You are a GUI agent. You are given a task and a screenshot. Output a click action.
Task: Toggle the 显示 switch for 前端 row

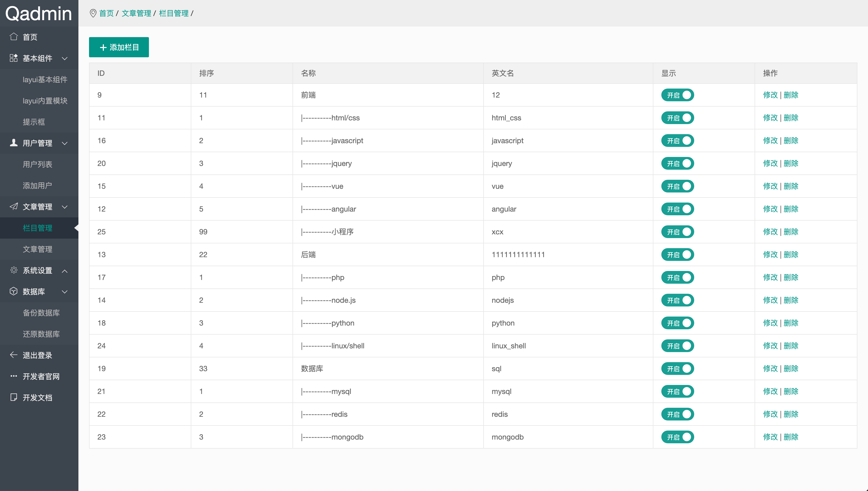pos(677,95)
